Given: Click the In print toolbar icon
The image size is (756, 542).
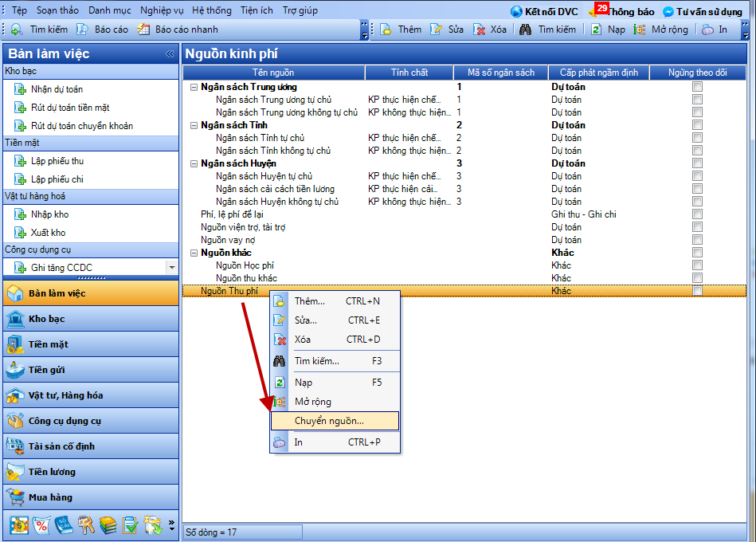Looking at the screenshot, I should click(x=707, y=29).
